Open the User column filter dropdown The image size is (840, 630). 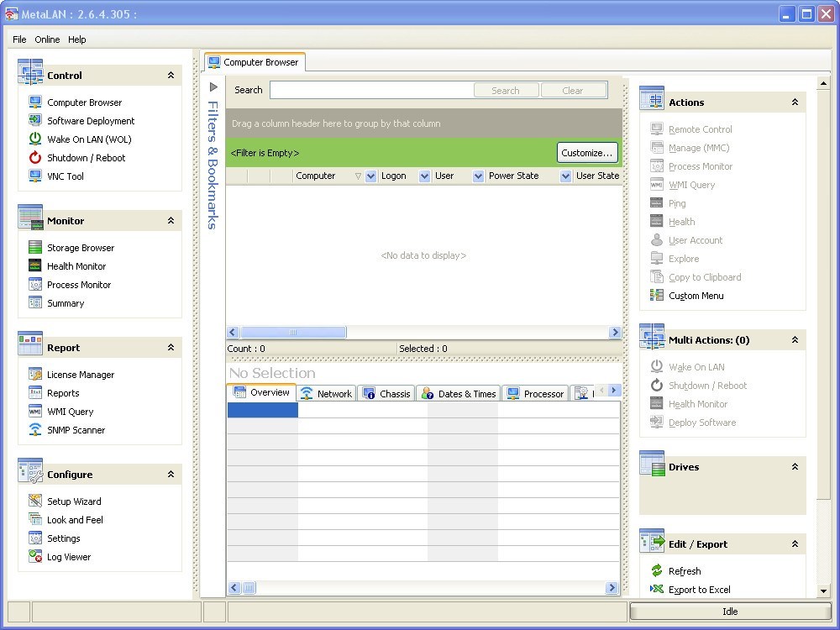point(479,176)
